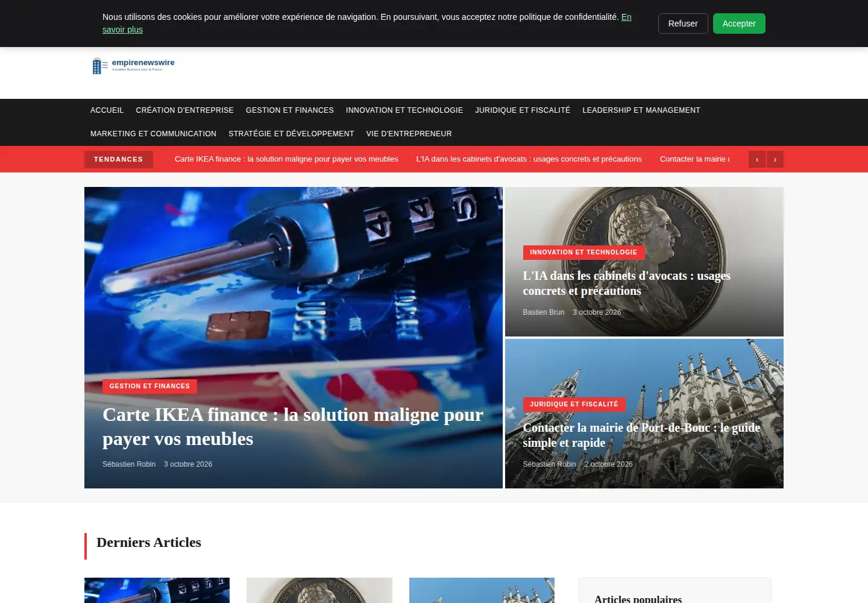Open Création d'entreprise menu section

(184, 110)
